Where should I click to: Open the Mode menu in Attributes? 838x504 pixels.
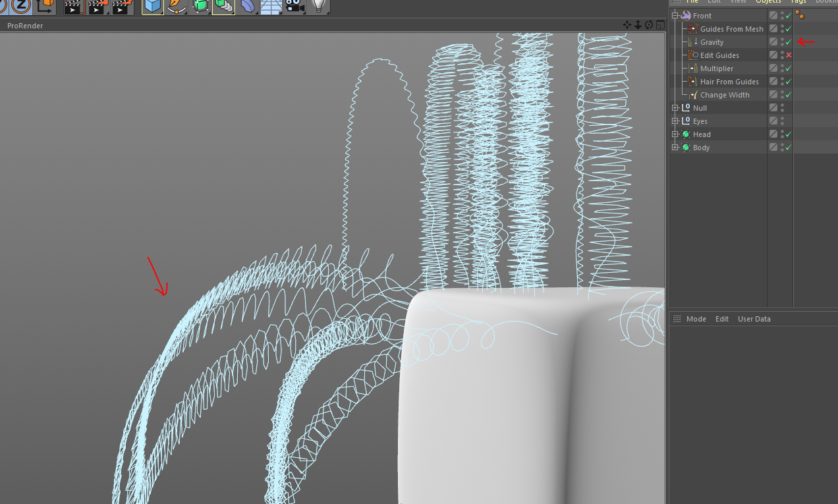[x=696, y=319]
